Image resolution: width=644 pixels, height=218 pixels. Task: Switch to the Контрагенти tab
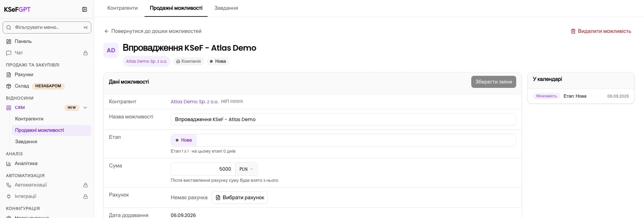tap(122, 8)
